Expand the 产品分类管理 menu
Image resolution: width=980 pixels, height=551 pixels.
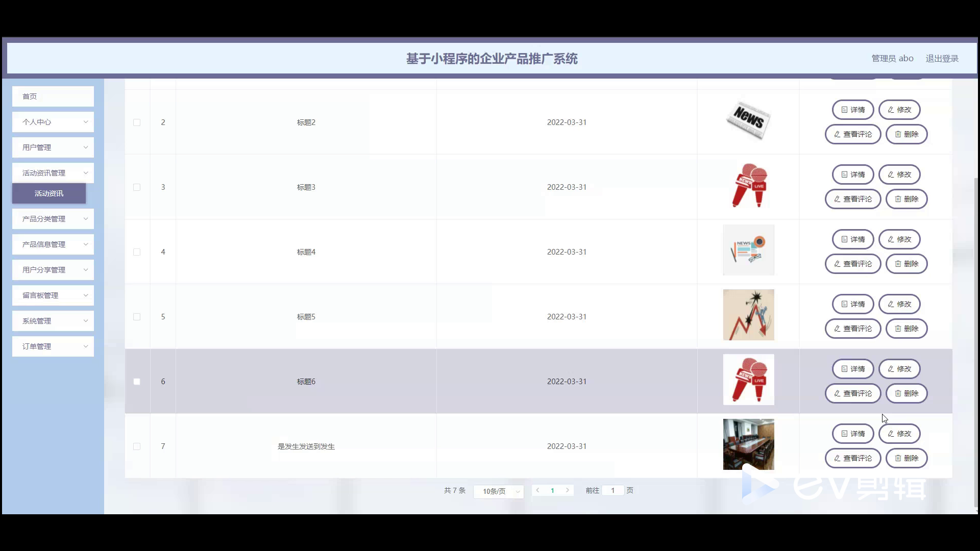coord(53,219)
